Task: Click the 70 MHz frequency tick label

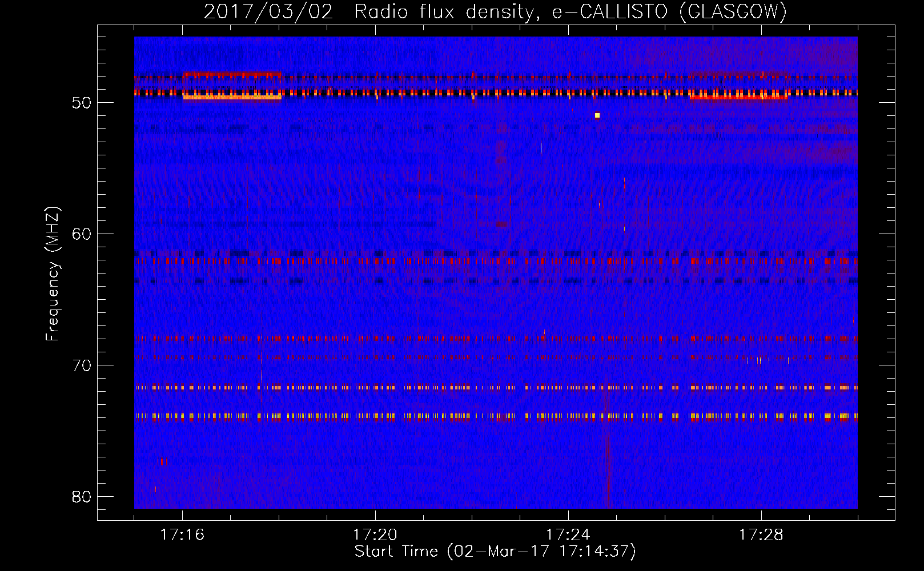Action: [x=82, y=365]
